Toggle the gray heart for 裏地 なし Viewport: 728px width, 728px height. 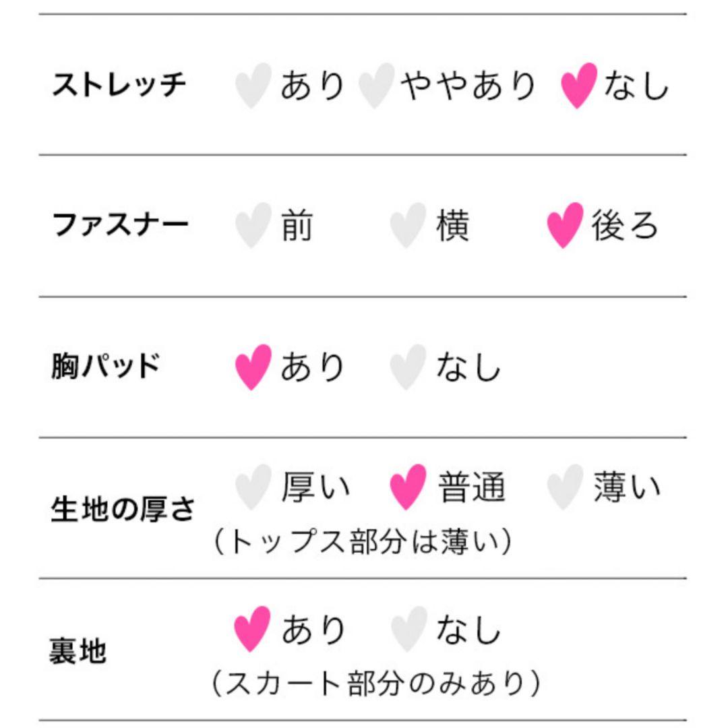pos(408,629)
